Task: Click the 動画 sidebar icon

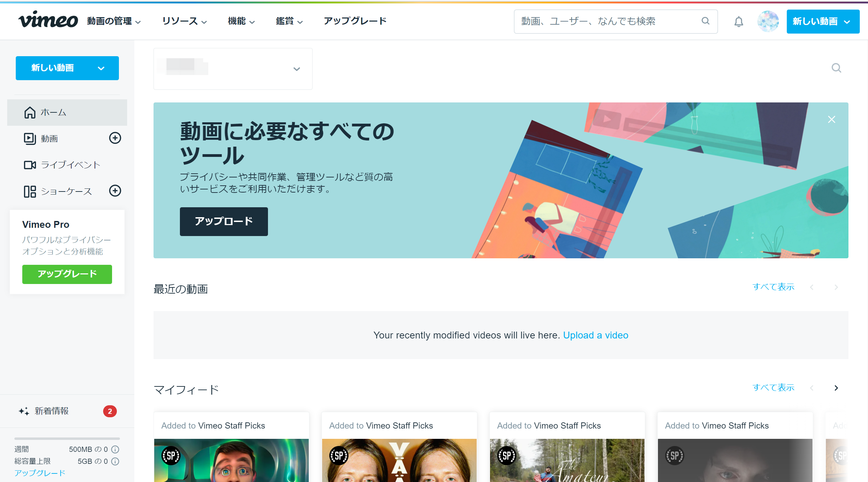Action: click(x=30, y=138)
